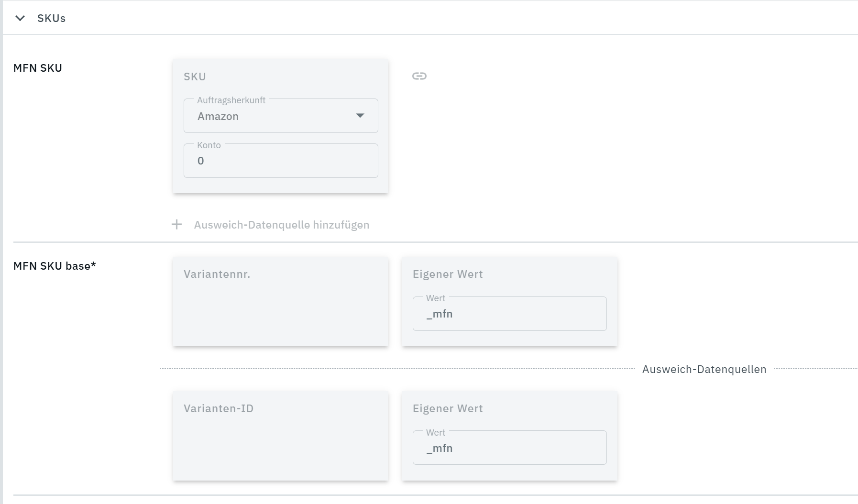This screenshot has height=504, width=858.
Task: Click the MFN SKU base* row label
Action: (55, 266)
